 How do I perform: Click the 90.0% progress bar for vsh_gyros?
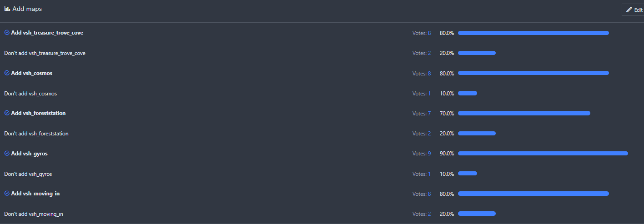(543, 154)
